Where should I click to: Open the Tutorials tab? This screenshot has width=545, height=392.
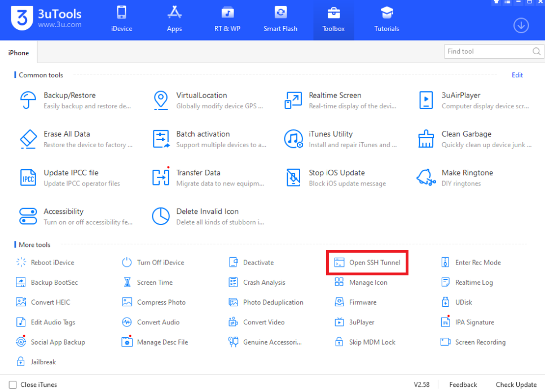point(386,20)
